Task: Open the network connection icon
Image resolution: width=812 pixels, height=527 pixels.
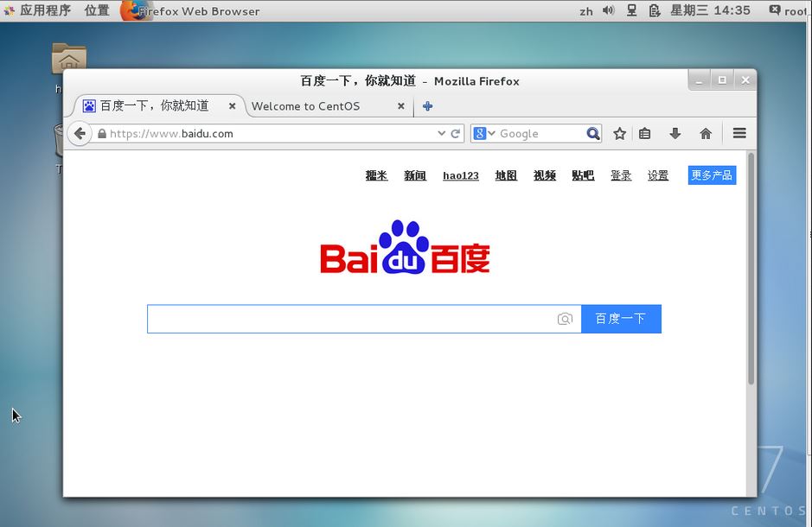Action: 632,10
